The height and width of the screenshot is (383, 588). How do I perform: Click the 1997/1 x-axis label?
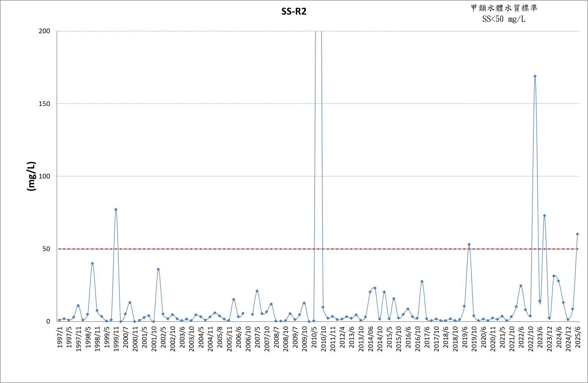pos(60,338)
